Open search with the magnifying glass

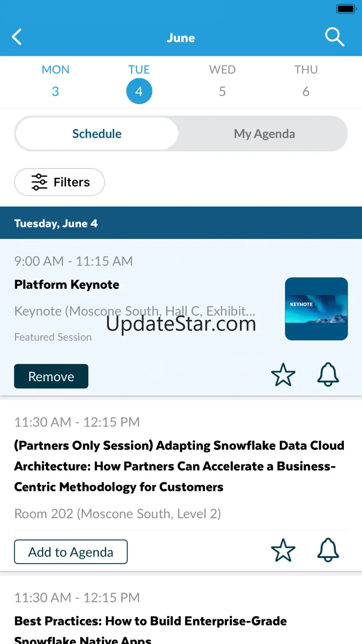(x=334, y=37)
